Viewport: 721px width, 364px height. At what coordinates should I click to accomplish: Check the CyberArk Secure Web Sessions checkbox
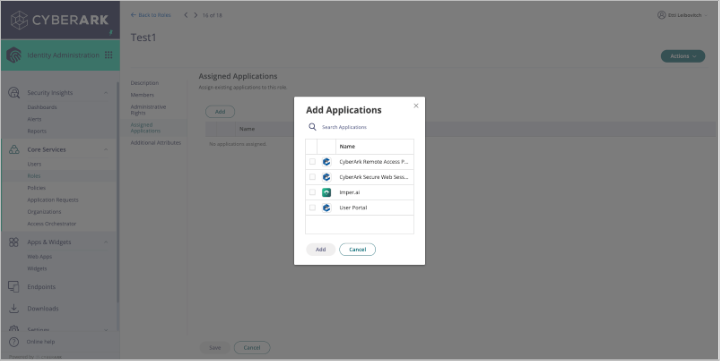tap(312, 177)
